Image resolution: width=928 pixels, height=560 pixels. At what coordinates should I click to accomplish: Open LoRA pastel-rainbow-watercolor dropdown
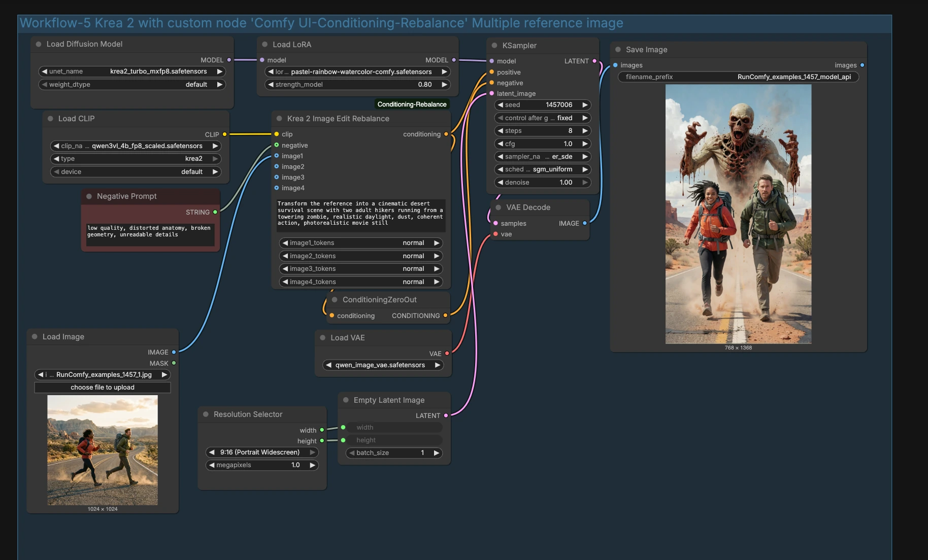[x=358, y=72]
